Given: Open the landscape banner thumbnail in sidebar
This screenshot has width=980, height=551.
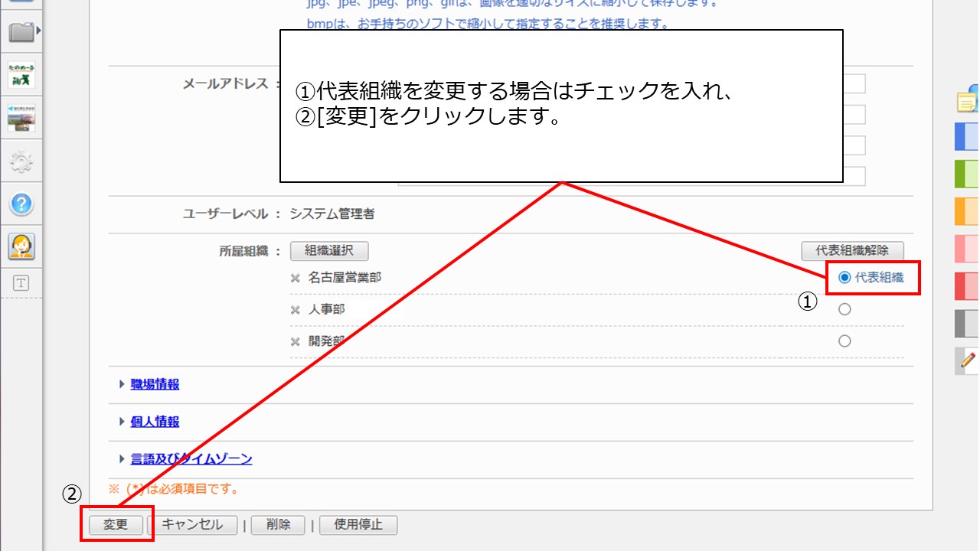Looking at the screenshot, I should click(x=21, y=119).
